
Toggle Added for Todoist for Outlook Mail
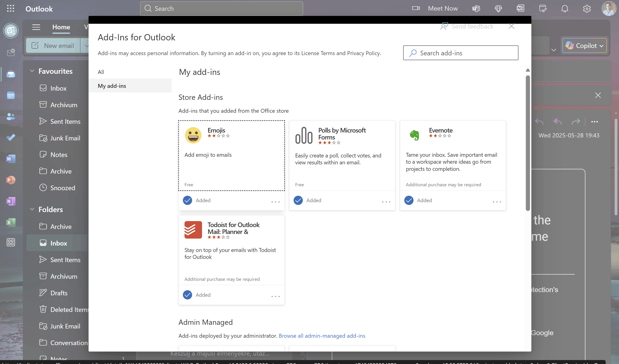click(187, 295)
